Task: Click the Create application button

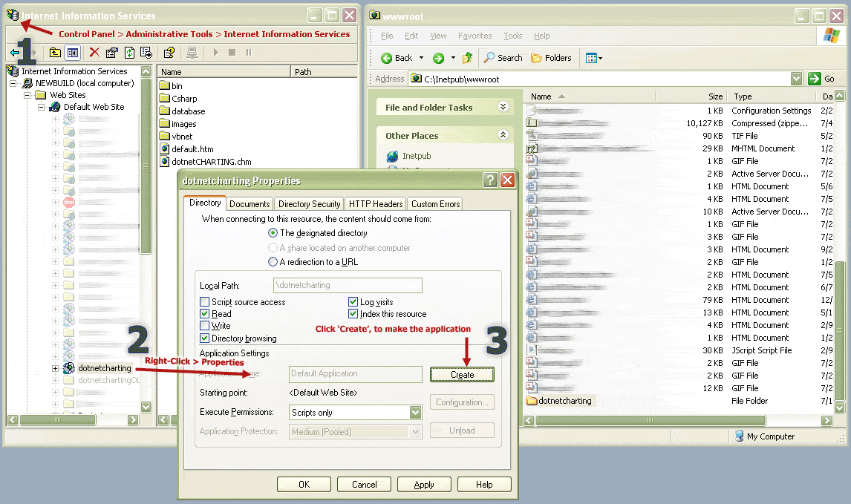Action: [462, 375]
